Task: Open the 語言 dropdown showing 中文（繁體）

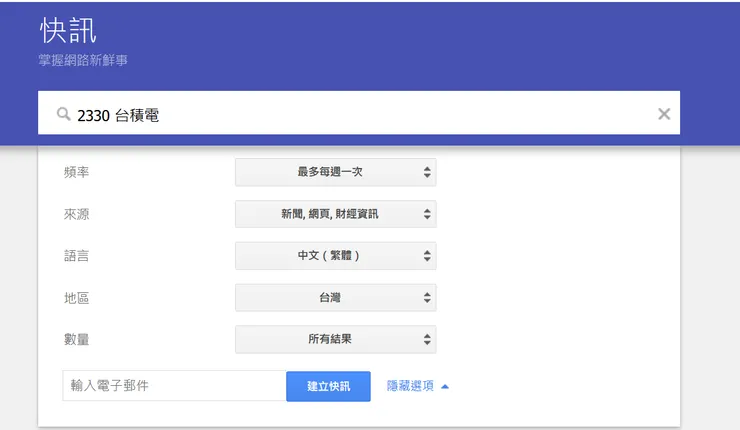Action: [336, 256]
